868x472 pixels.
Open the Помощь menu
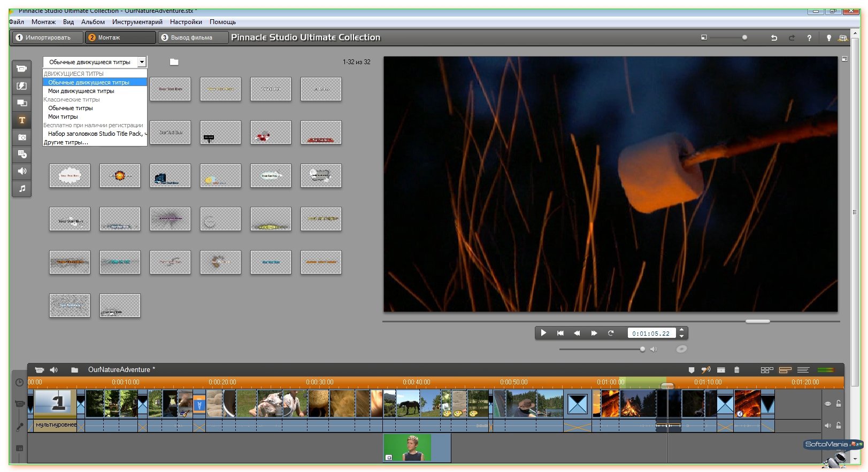click(x=222, y=22)
